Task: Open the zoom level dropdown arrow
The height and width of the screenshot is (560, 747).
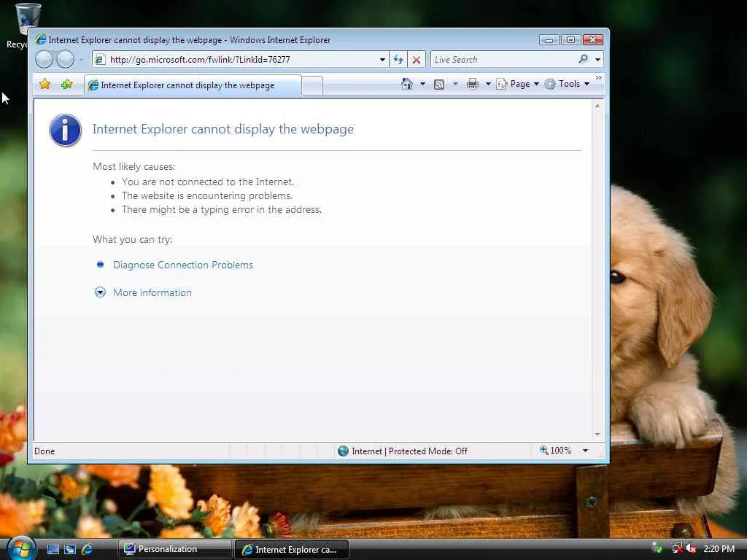Action: pyautogui.click(x=586, y=451)
